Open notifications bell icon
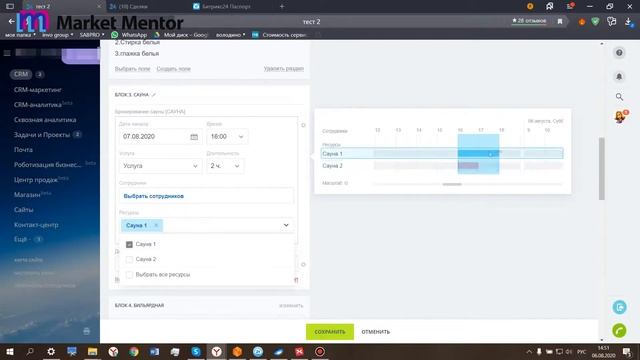This screenshot has height=360, width=640. click(x=619, y=76)
